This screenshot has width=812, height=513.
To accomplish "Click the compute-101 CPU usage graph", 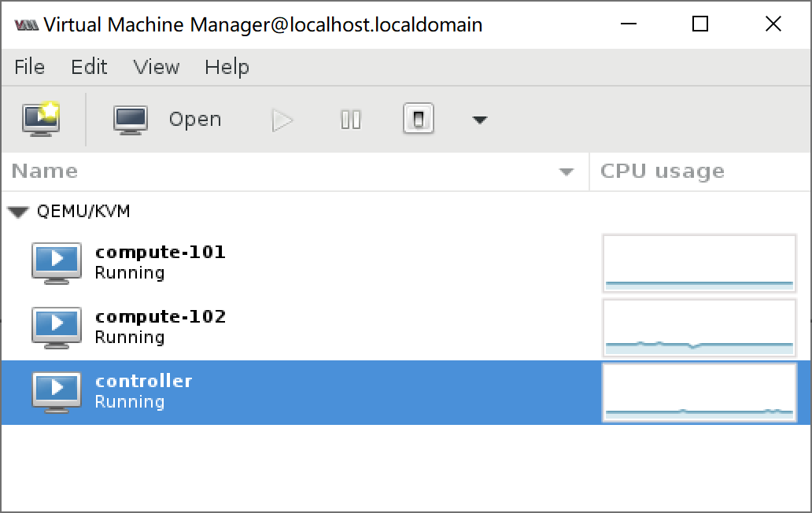I will (699, 263).
